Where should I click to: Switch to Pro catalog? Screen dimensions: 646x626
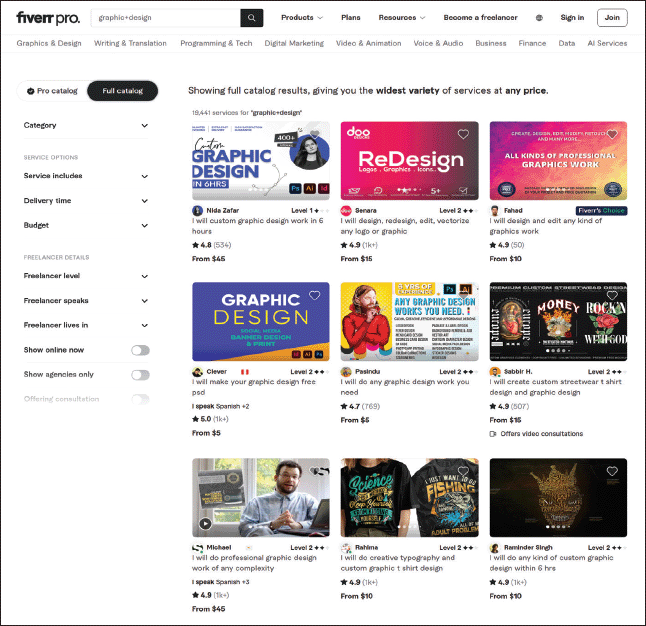pyautogui.click(x=52, y=91)
